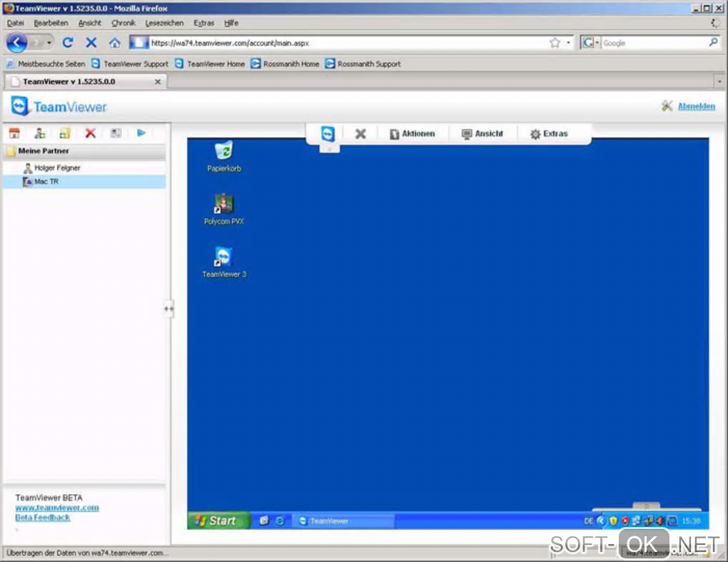Click the TeamViewer icon in session toolbar
The height and width of the screenshot is (562, 728).
click(x=328, y=134)
